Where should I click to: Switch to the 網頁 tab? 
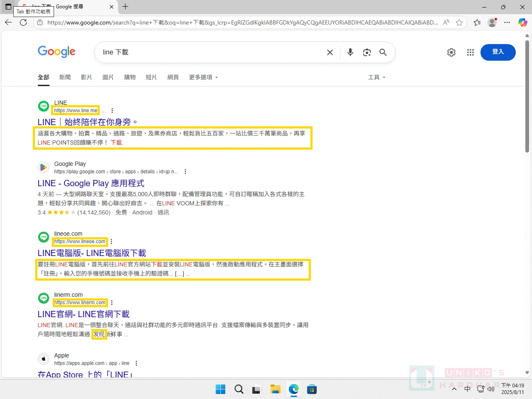point(173,77)
